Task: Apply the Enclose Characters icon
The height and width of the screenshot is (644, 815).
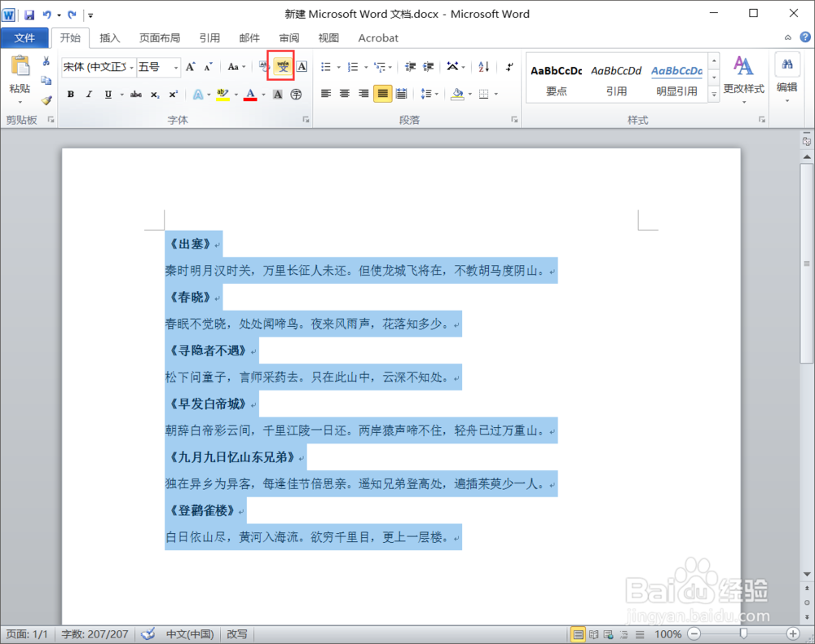Action: click(x=296, y=94)
